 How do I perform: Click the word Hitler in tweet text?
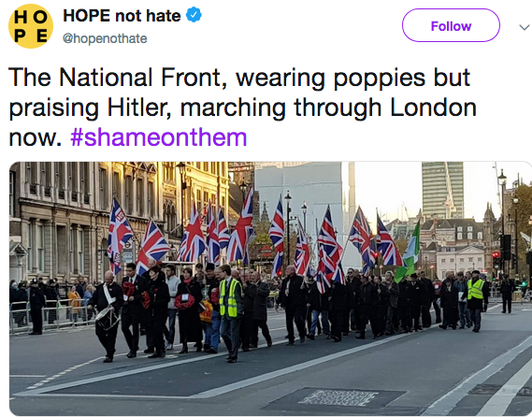pos(140,108)
